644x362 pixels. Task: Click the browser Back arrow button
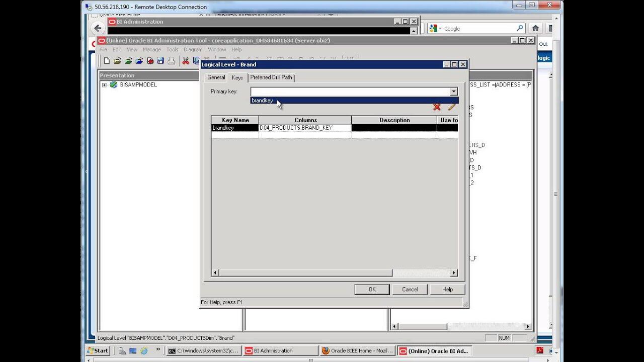pyautogui.click(x=98, y=29)
